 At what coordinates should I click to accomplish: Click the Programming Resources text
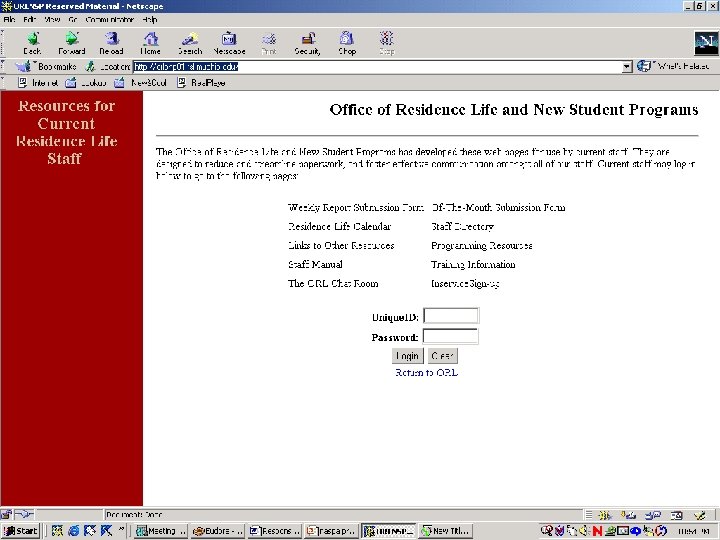pyautogui.click(x=482, y=246)
